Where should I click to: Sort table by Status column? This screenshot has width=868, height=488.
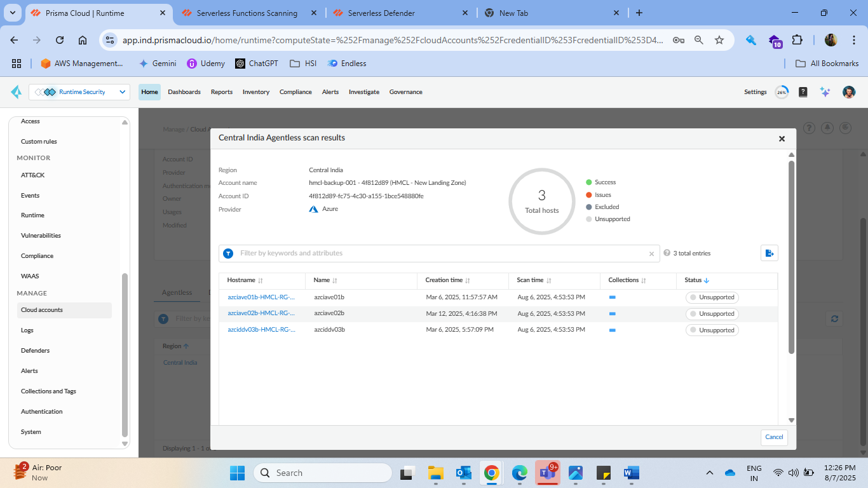[696, 280]
